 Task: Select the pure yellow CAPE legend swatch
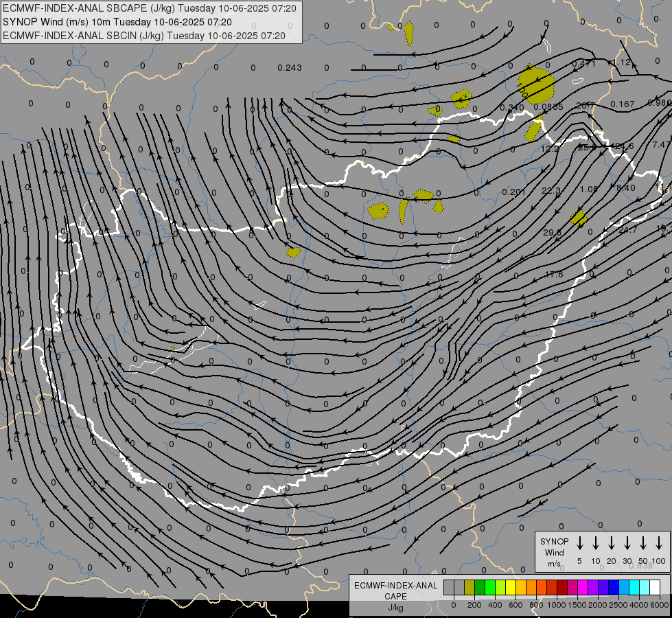pyautogui.click(x=511, y=588)
